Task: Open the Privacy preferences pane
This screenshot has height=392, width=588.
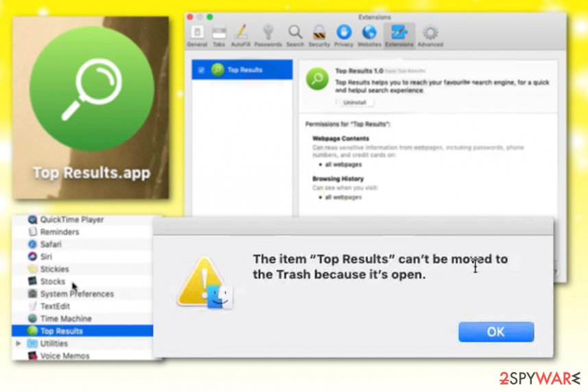Action: [x=344, y=36]
